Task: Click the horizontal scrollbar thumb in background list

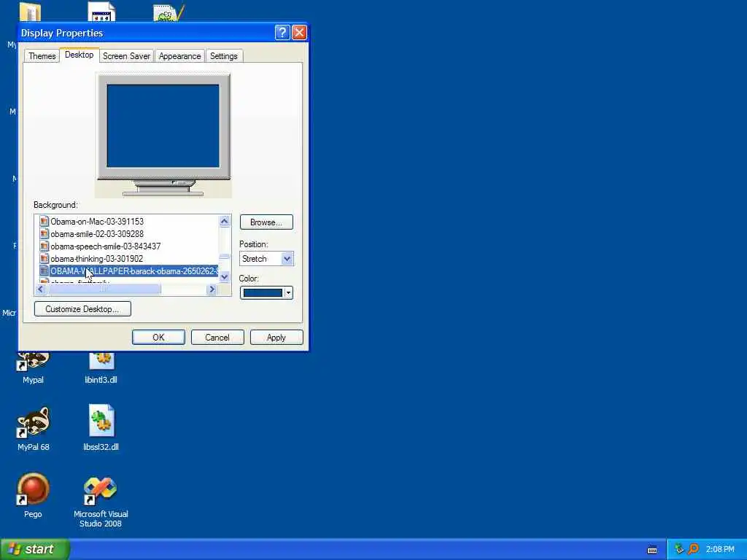Action: coord(104,289)
